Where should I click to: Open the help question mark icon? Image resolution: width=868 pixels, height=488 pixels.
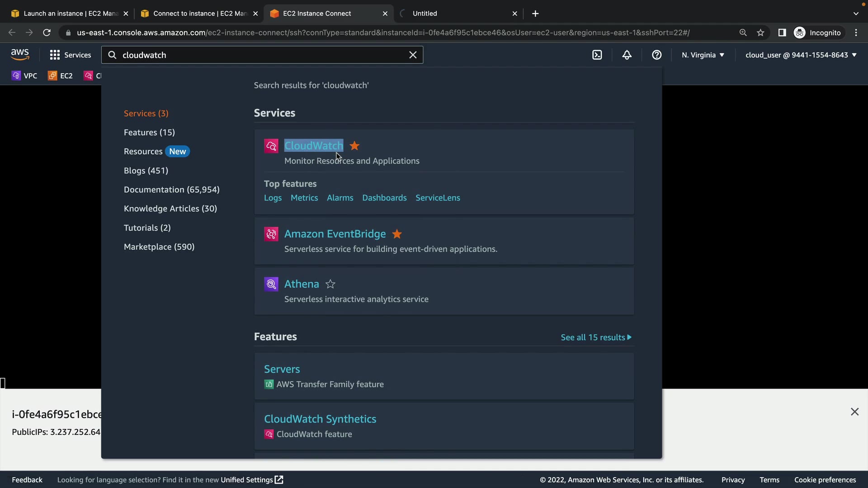click(657, 55)
